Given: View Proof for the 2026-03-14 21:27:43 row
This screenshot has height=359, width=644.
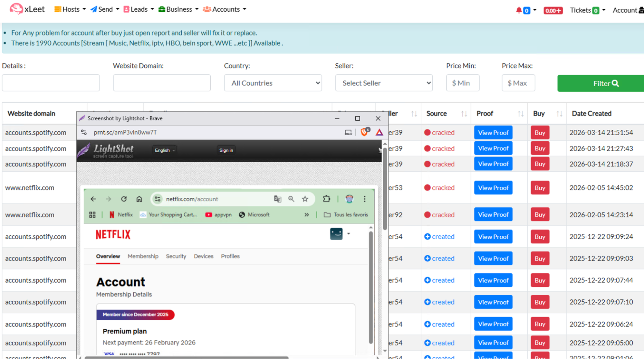Looking at the screenshot, I should point(493,148).
